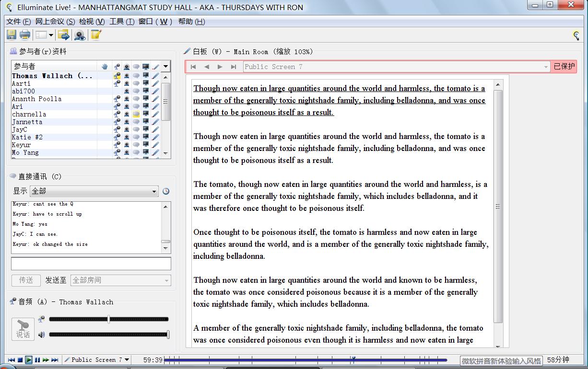Toggle charnella's highlighted chat permission icon

click(x=136, y=114)
